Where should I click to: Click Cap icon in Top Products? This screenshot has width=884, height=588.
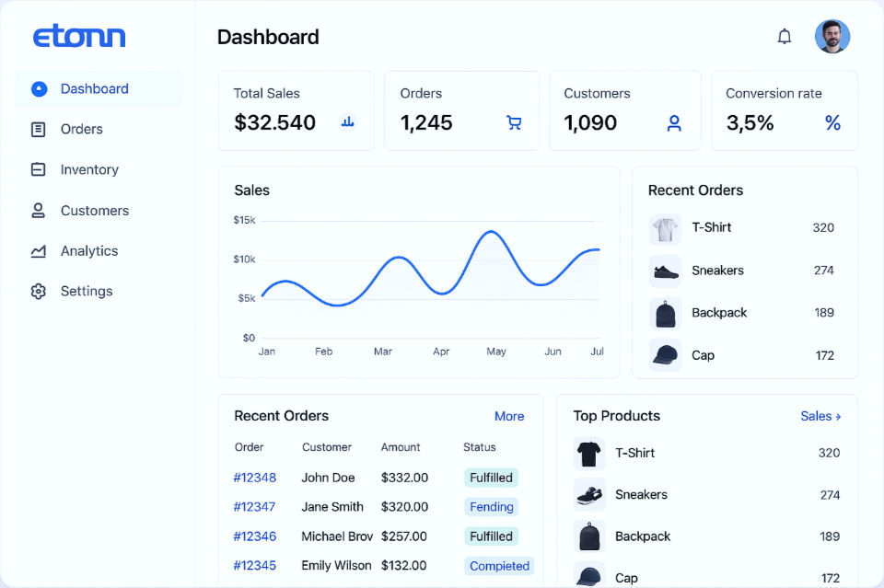click(589, 576)
